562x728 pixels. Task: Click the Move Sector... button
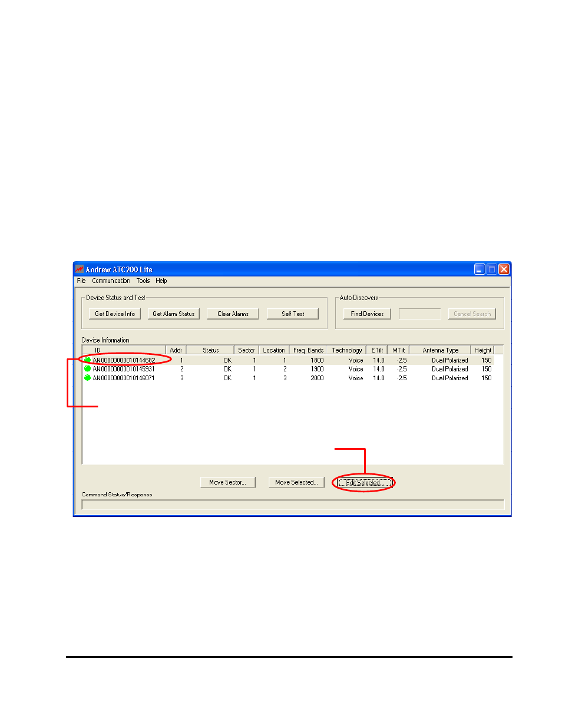(x=227, y=482)
